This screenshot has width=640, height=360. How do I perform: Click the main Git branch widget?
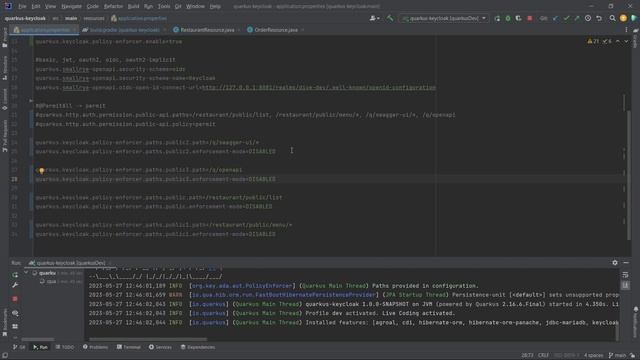(x=617, y=356)
